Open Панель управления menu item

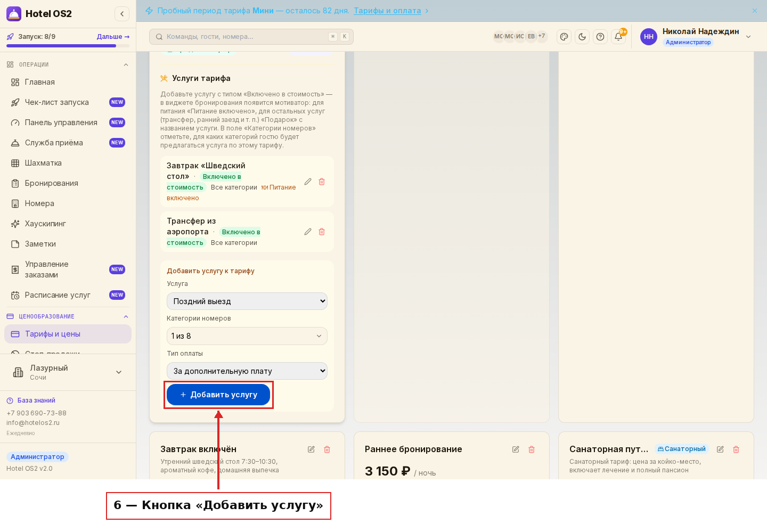click(x=68, y=122)
